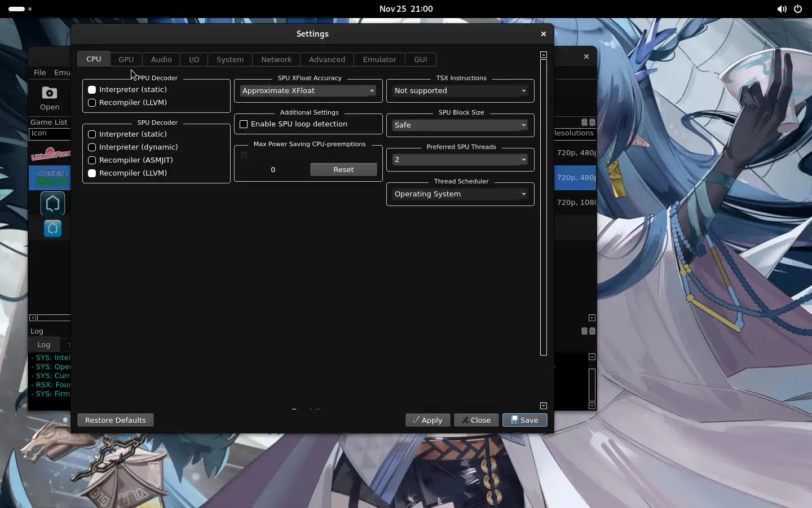The width and height of the screenshot is (812, 508).
Task: Open the File menu in main window
Action: click(x=40, y=73)
